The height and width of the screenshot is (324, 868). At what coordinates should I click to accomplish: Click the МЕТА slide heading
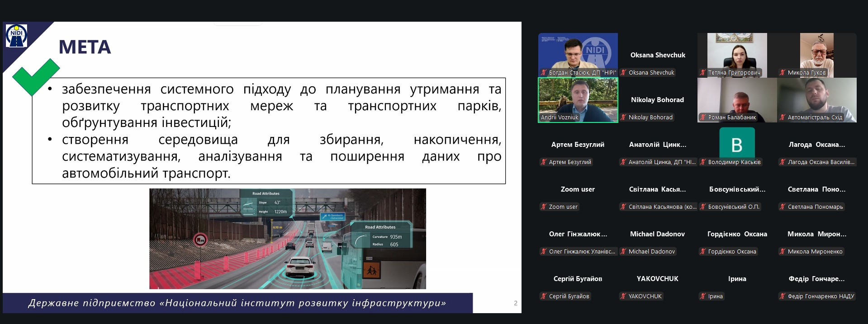click(85, 47)
